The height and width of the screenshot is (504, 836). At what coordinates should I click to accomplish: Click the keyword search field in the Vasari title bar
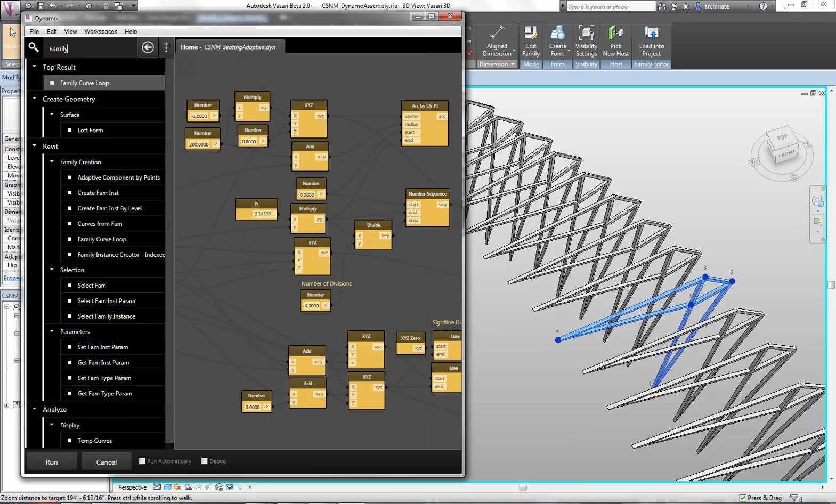pyautogui.click(x=611, y=6)
